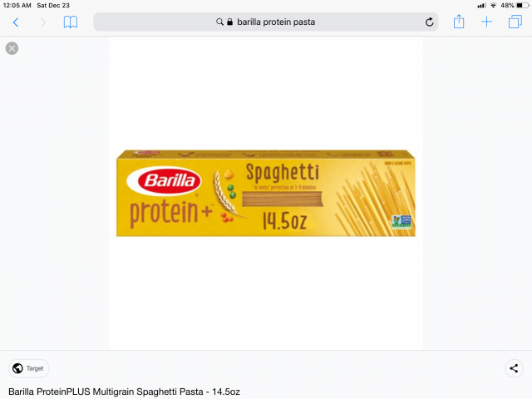Tap the Wi-Fi status icon
This screenshot has width=532, height=399.
(493, 6)
